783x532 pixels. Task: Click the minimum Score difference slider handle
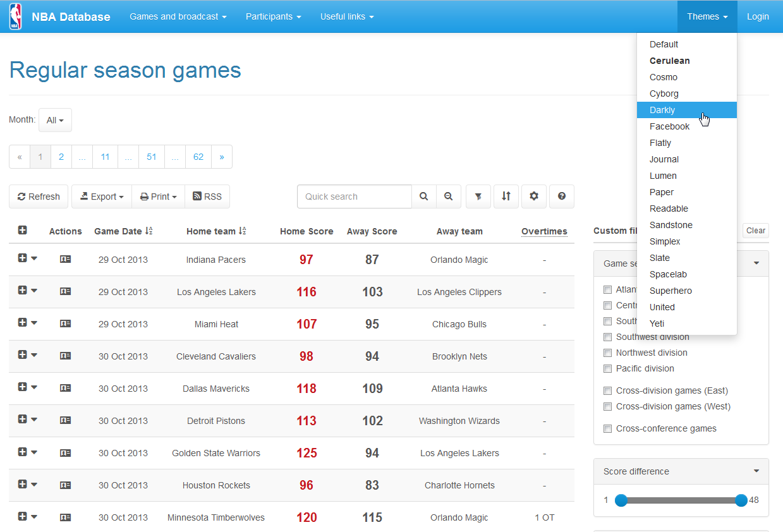pyautogui.click(x=621, y=500)
